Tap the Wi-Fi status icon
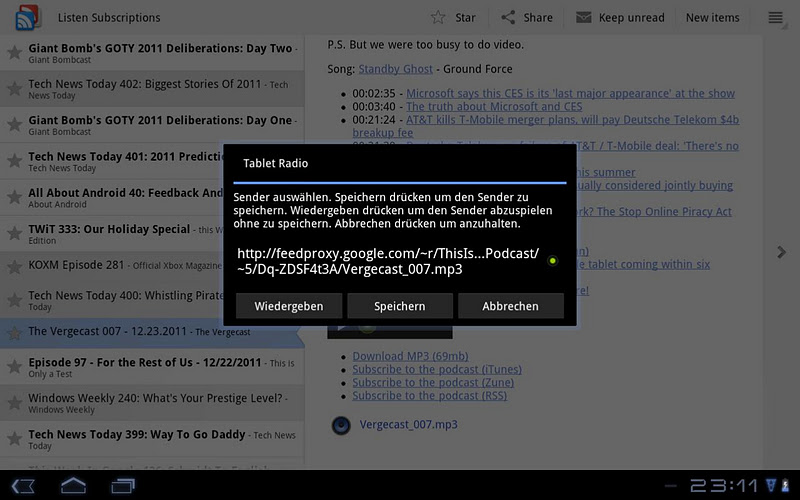The width and height of the screenshot is (800, 500). pyautogui.click(x=771, y=485)
